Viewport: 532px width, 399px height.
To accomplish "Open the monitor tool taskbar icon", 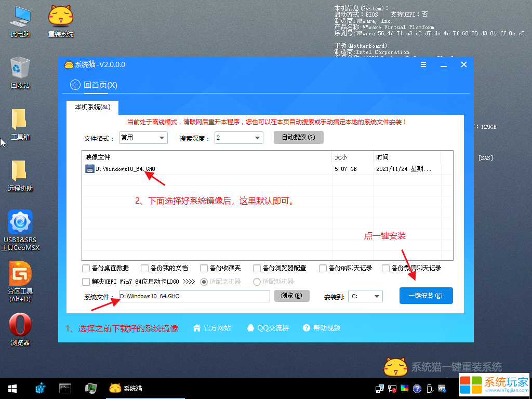I will (x=90, y=388).
